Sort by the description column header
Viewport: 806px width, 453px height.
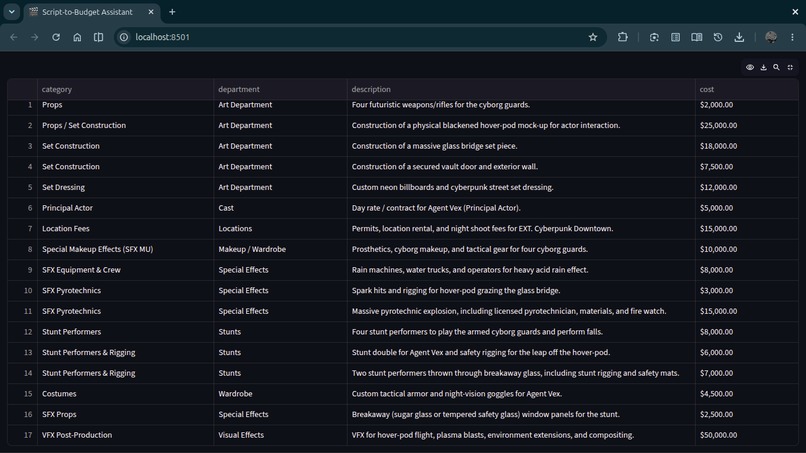pos(521,89)
